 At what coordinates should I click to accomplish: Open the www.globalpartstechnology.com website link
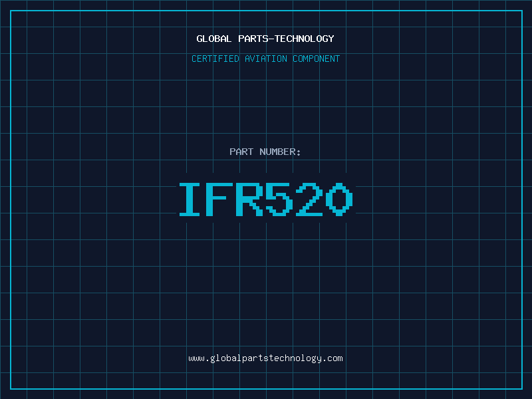265,358
